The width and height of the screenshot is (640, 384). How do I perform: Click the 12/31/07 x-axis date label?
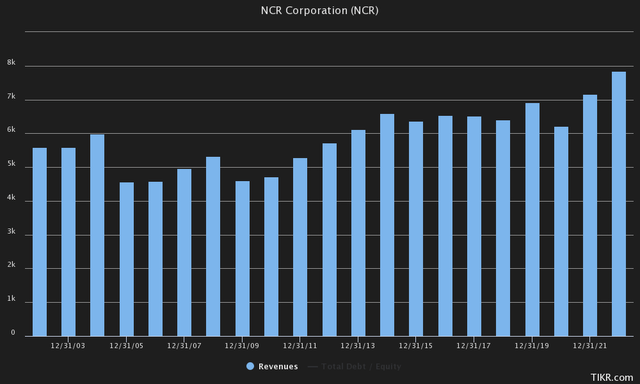[184, 346]
